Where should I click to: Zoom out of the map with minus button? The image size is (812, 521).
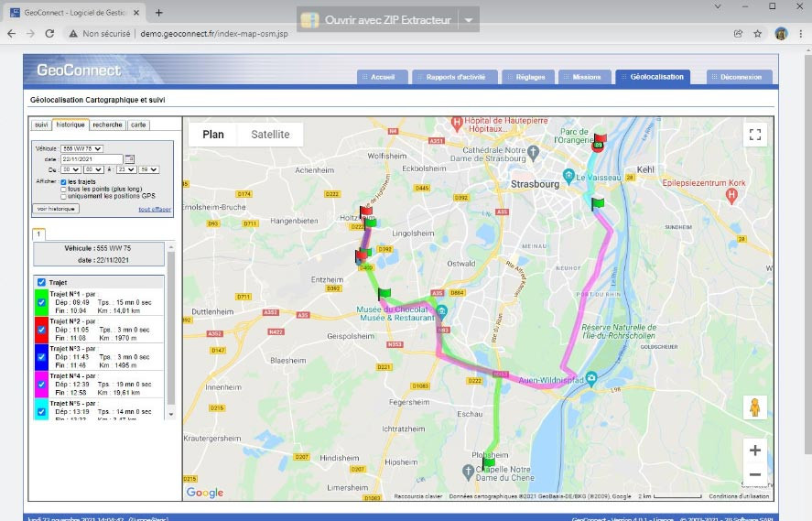click(754, 474)
